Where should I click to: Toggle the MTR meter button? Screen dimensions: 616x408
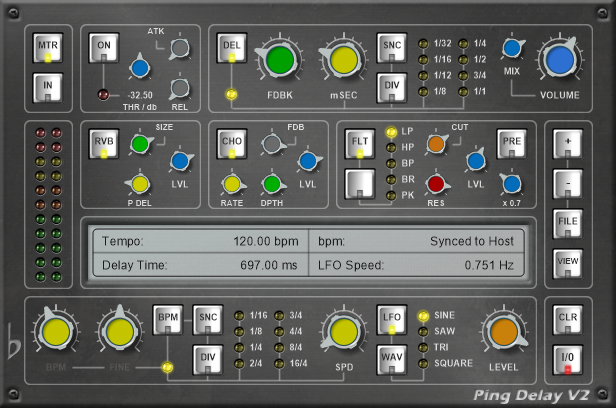(x=48, y=49)
